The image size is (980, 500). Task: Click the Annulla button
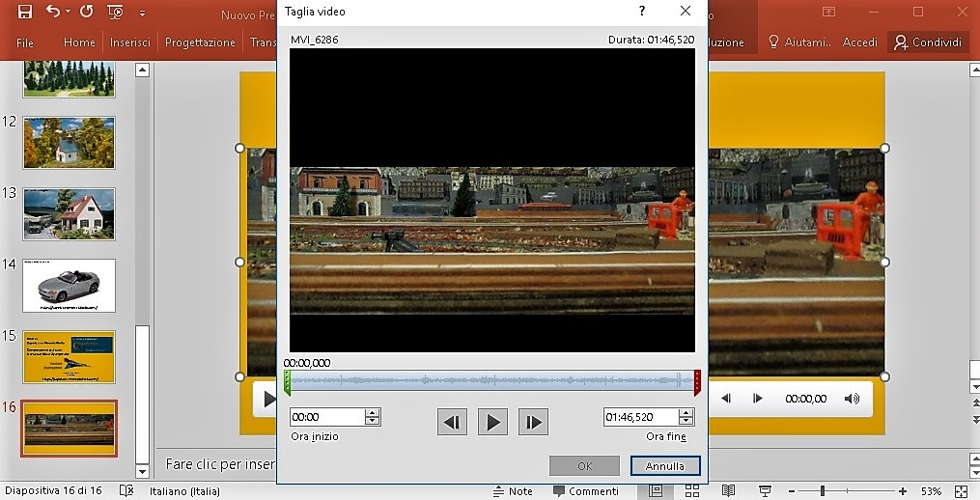[665, 466]
